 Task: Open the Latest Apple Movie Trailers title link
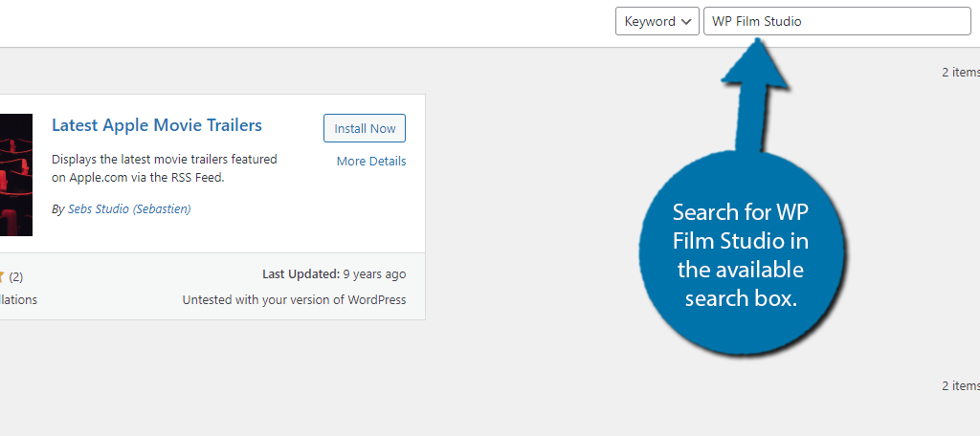point(157,125)
